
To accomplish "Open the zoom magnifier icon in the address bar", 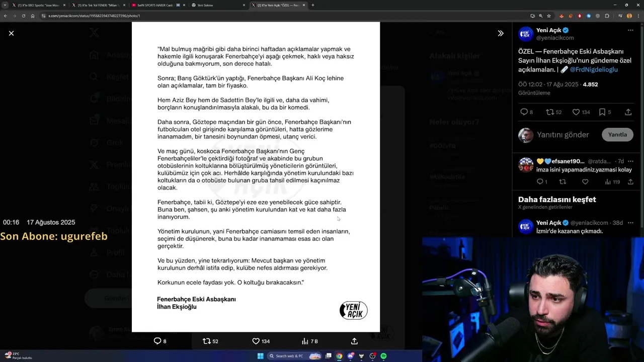I will pos(540,16).
